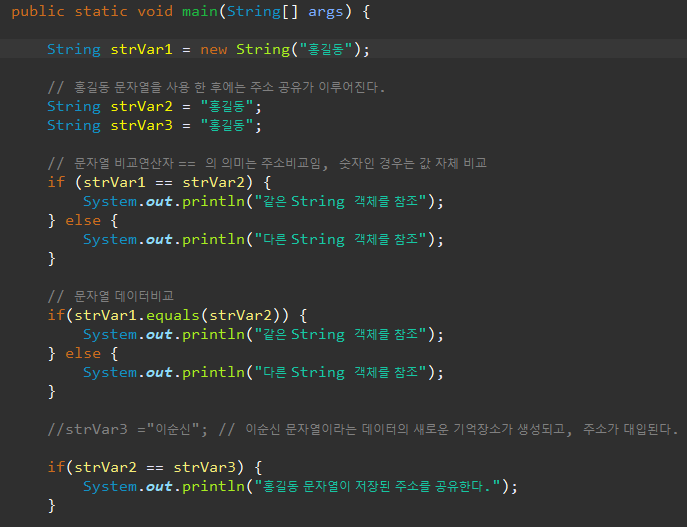Click the comment '// 문자열 데이터비교'

tap(110, 296)
